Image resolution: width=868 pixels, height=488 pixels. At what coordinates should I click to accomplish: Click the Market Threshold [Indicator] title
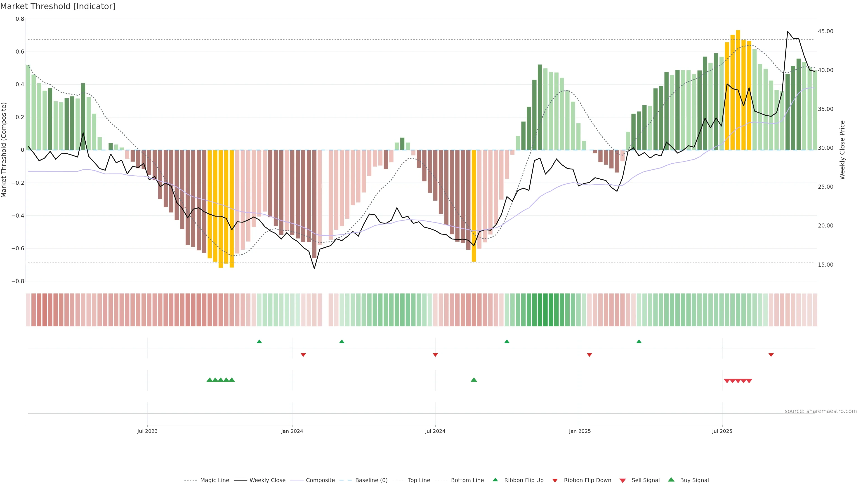click(58, 6)
